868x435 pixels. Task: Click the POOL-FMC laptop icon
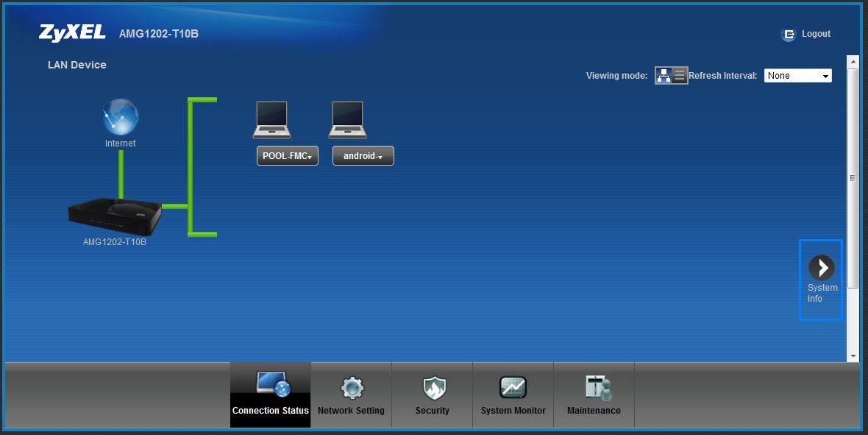272,120
